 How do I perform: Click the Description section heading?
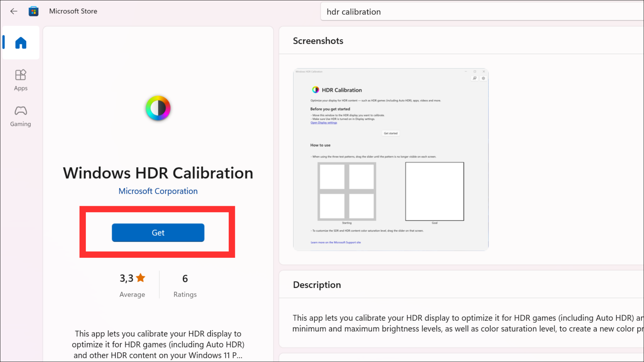[x=317, y=285]
